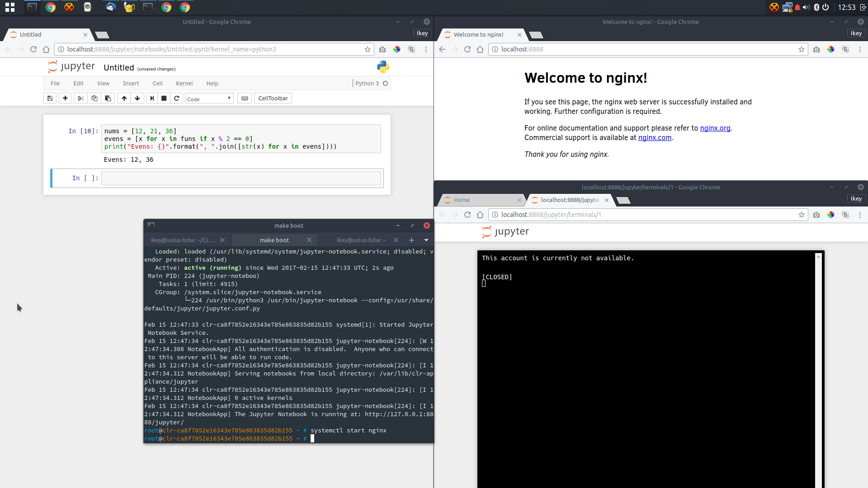The image size is (868, 488).
Task: Bookmark the nginx page with the star
Action: tap(802, 49)
